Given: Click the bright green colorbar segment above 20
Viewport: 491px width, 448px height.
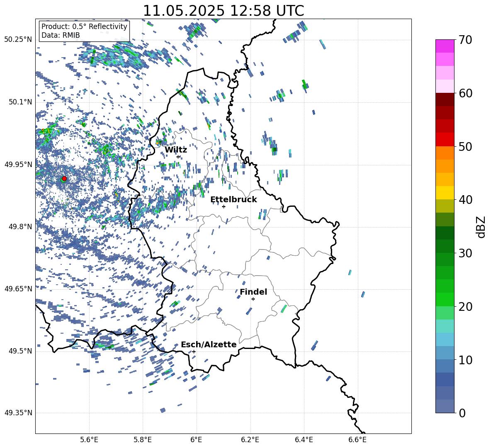Looking at the screenshot, I should coord(445,299).
